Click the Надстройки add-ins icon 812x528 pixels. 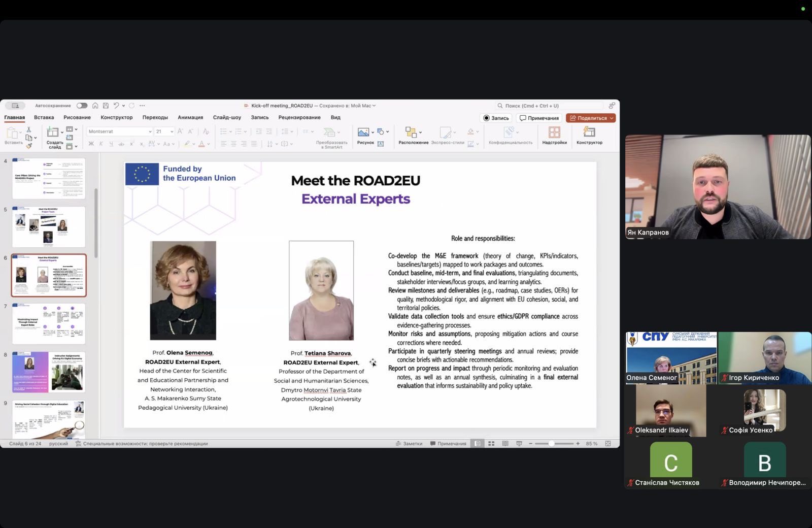point(554,135)
